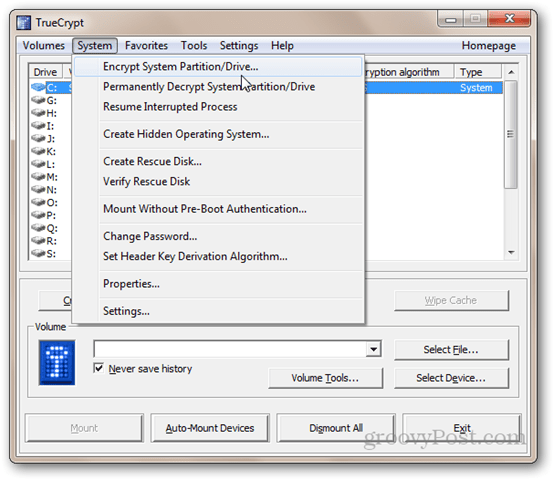554x480 pixels.
Task: Select the P: drive slot icon
Action: (x=38, y=214)
